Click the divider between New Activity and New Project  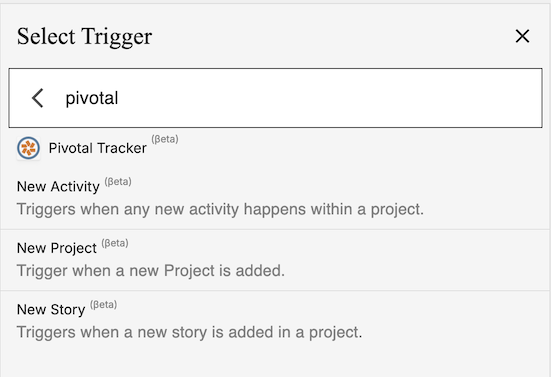pyautogui.click(x=275, y=229)
